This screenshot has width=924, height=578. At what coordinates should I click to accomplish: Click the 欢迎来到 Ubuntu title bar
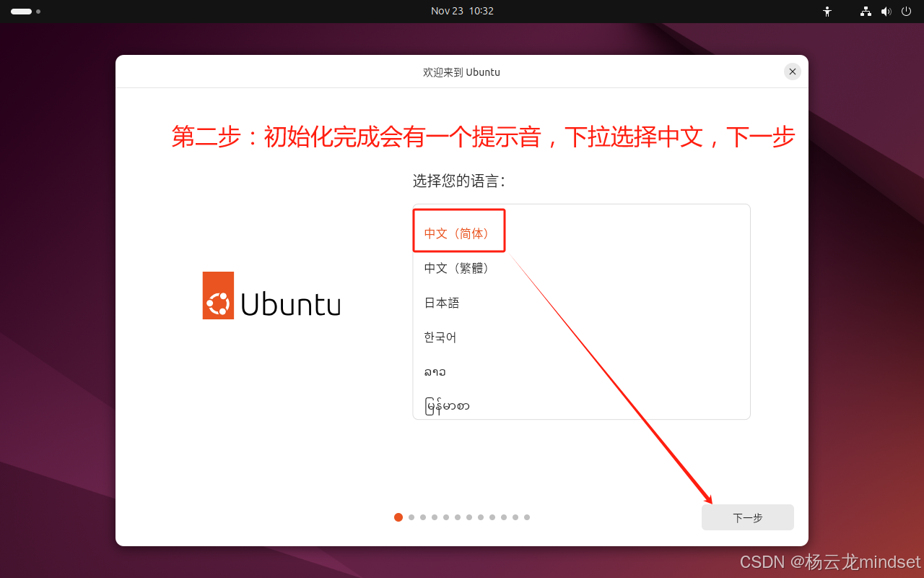click(x=461, y=72)
